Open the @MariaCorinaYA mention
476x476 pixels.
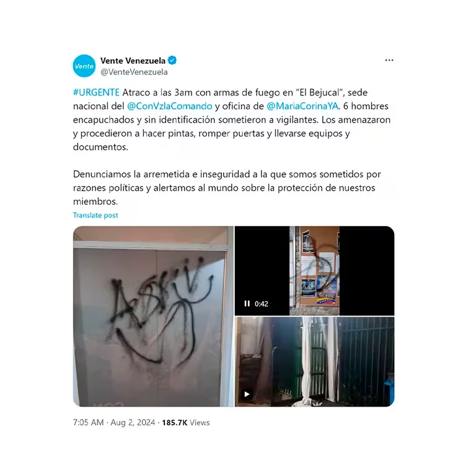coord(302,106)
